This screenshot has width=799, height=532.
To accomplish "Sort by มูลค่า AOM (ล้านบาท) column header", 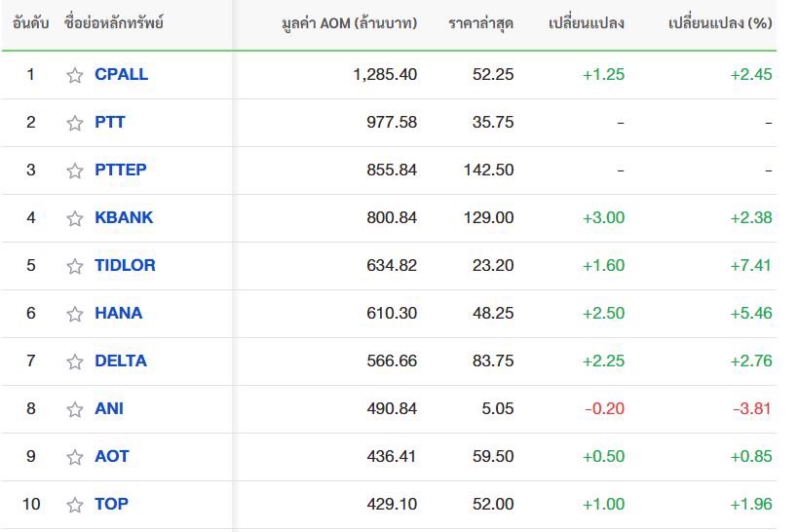I will (x=349, y=23).
